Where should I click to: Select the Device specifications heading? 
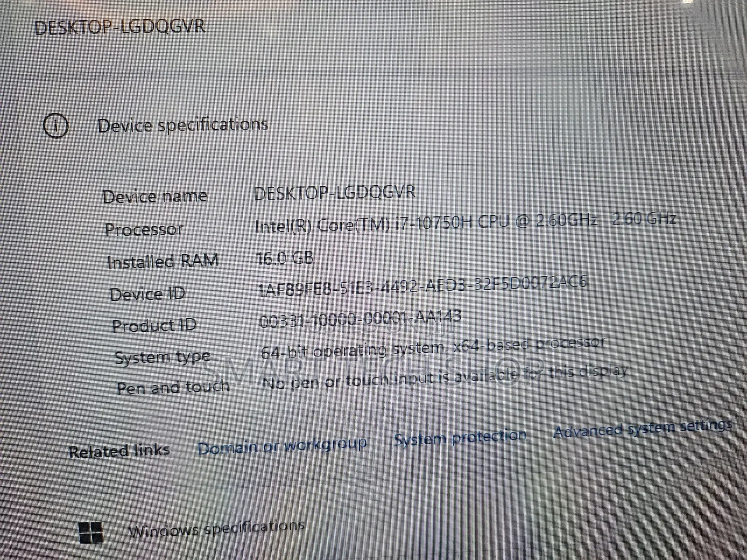pos(183,125)
